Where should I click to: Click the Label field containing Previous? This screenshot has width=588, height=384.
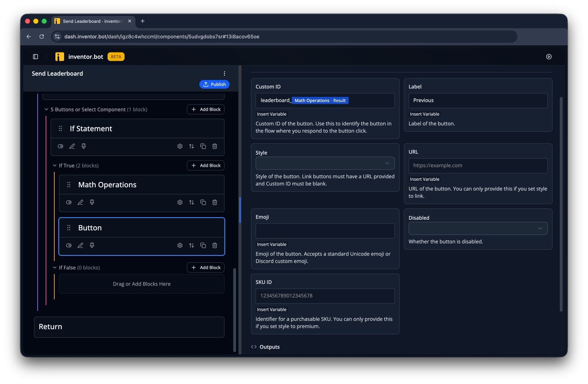click(478, 101)
